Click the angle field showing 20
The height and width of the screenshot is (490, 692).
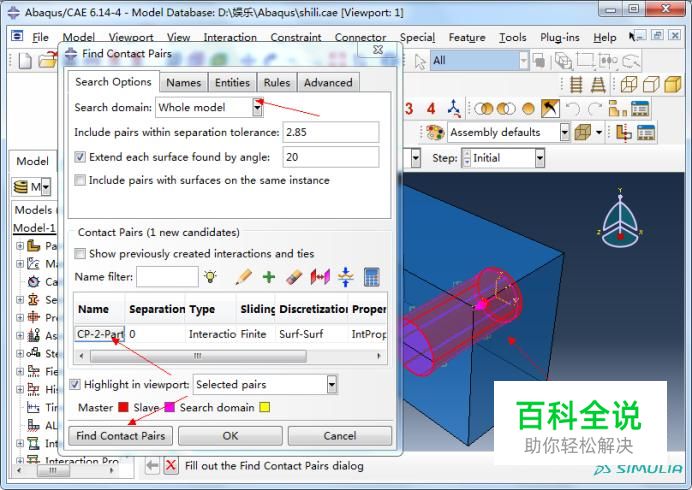tap(331, 157)
